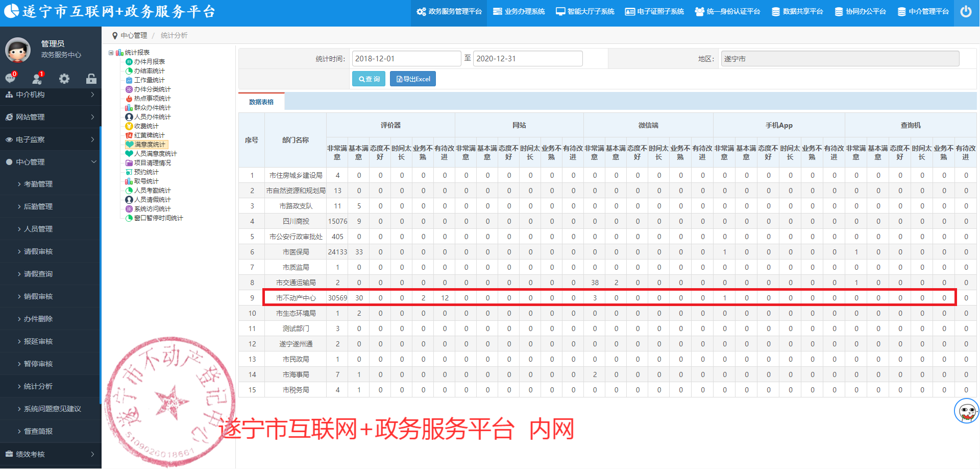The height and width of the screenshot is (469, 980).
Task: Click the start date field 2018-12-01
Action: point(406,59)
